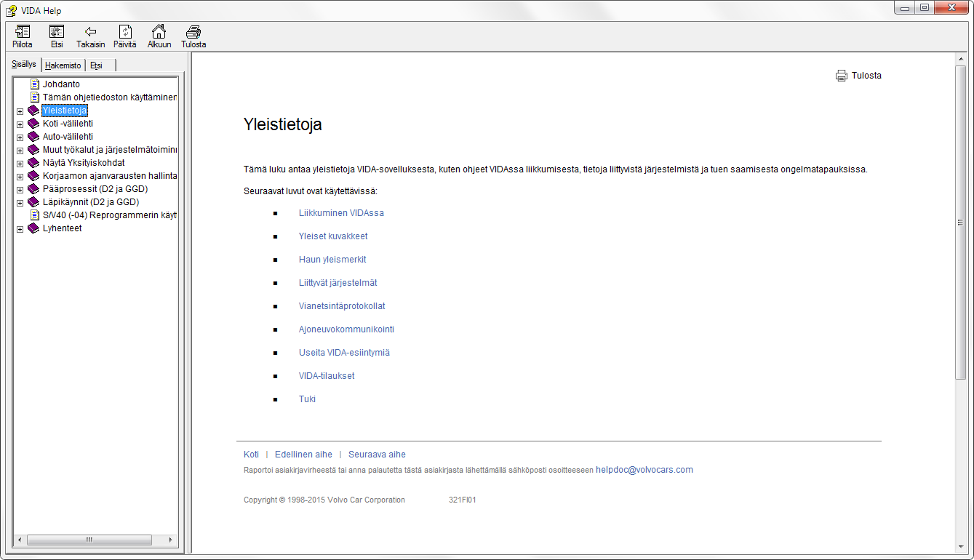Click content pane scroll-down arrow
This screenshot has height=560, width=974.
coord(961,547)
